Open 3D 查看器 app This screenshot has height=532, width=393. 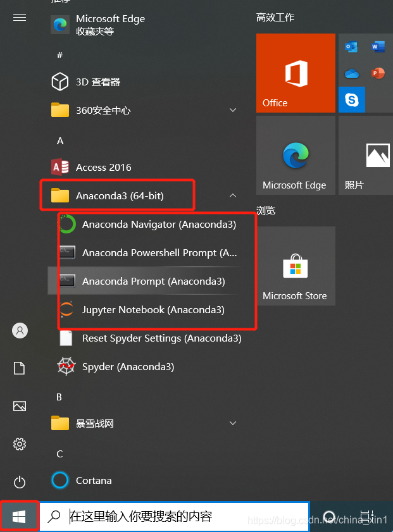(x=146, y=82)
